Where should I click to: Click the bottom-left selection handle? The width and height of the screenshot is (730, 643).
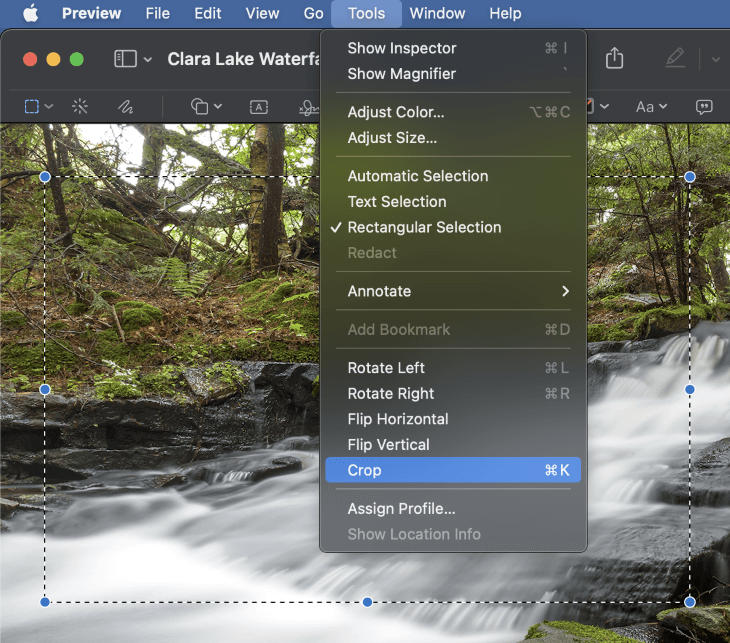click(x=45, y=602)
